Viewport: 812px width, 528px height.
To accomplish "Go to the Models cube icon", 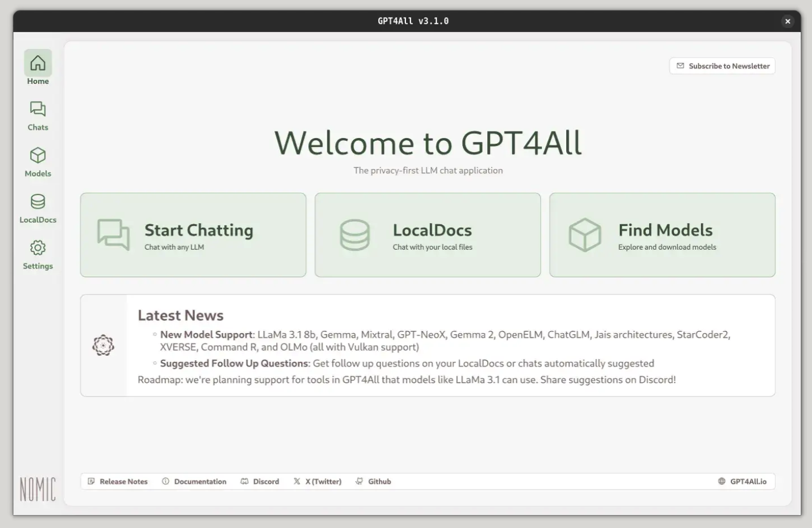I will [x=38, y=155].
